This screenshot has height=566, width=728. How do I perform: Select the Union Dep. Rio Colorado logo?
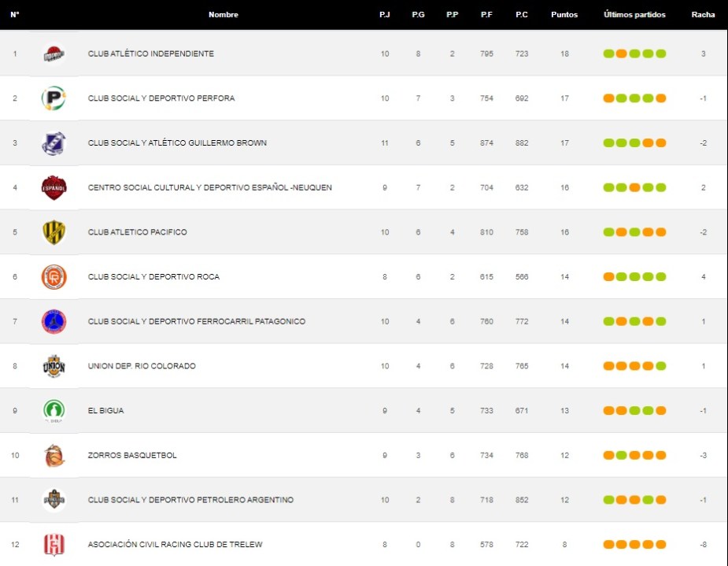pos(54,366)
